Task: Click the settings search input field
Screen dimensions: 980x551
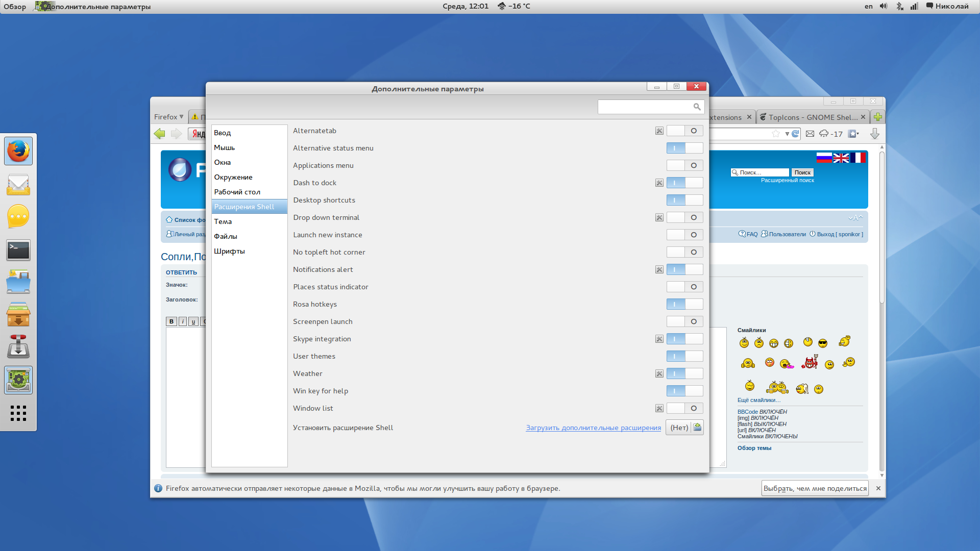Action: 644,107
